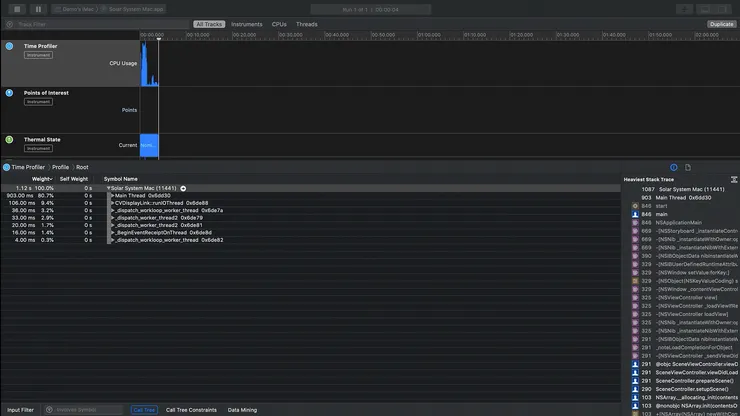Viewport: 740px width, 416px height.
Task: Sort by the Symbol Name column header
Action: (120, 179)
